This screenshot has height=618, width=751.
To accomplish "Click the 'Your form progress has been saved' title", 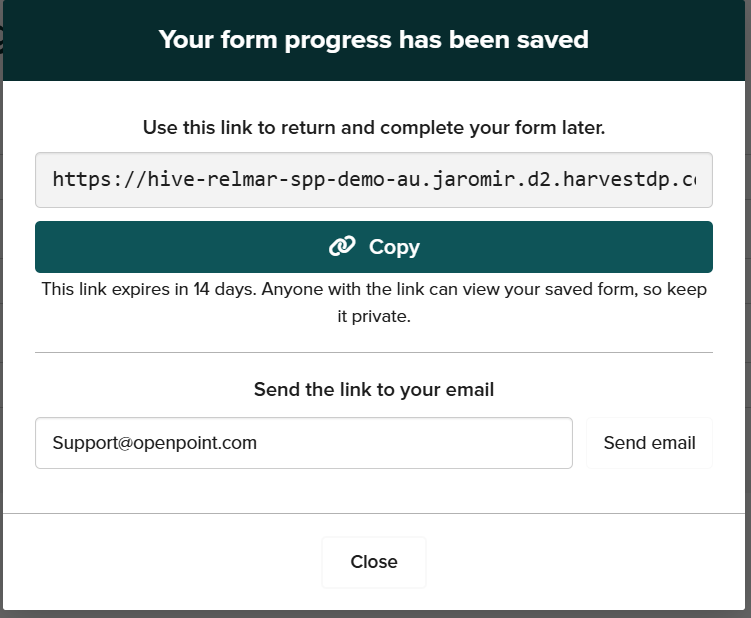I will (x=373, y=40).
